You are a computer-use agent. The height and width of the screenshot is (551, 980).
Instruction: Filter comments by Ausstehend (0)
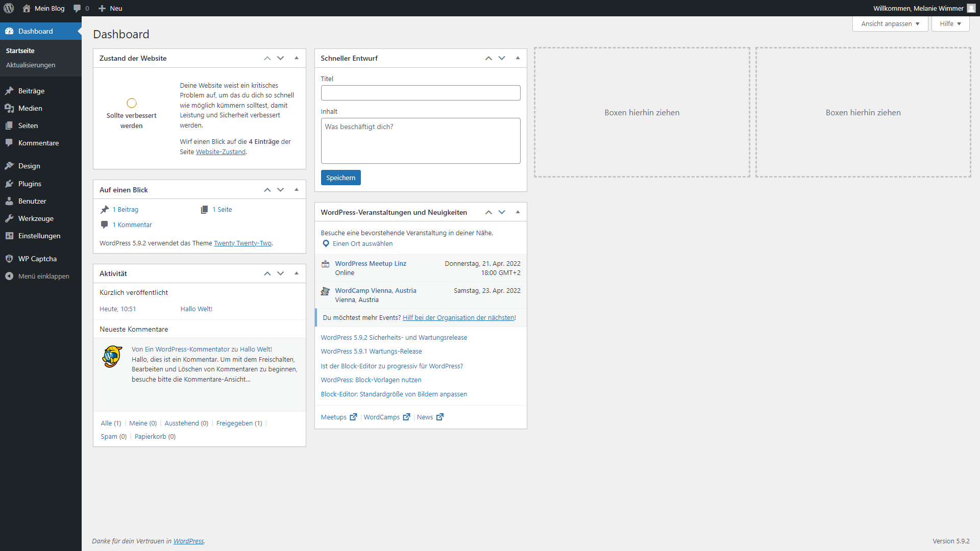click(x=186, y=423)
